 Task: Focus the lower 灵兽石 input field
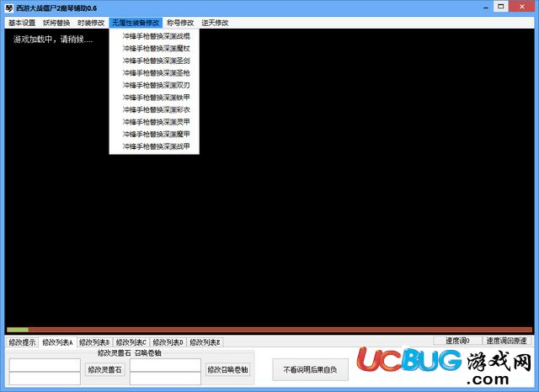point(45,379)
